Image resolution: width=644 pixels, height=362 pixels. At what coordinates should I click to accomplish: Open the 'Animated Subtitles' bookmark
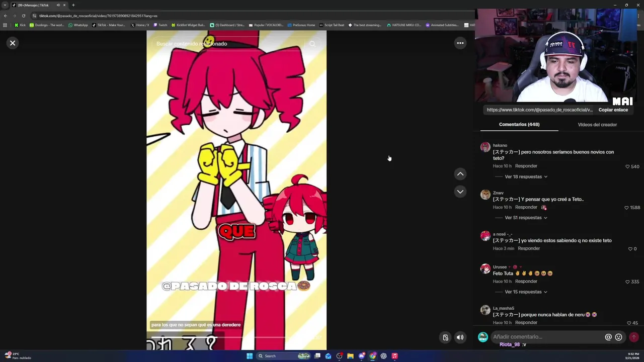pyautogui.click(x=442, y=25)
